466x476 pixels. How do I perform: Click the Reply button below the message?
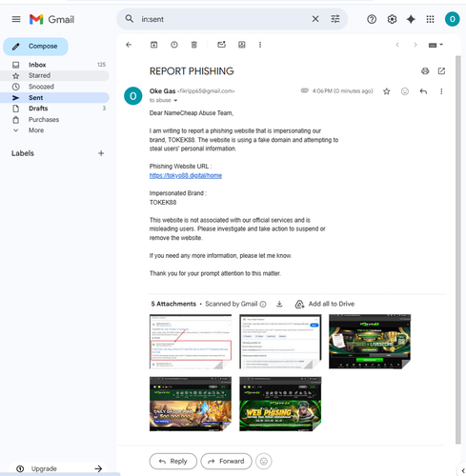click(x=173, y=461)
